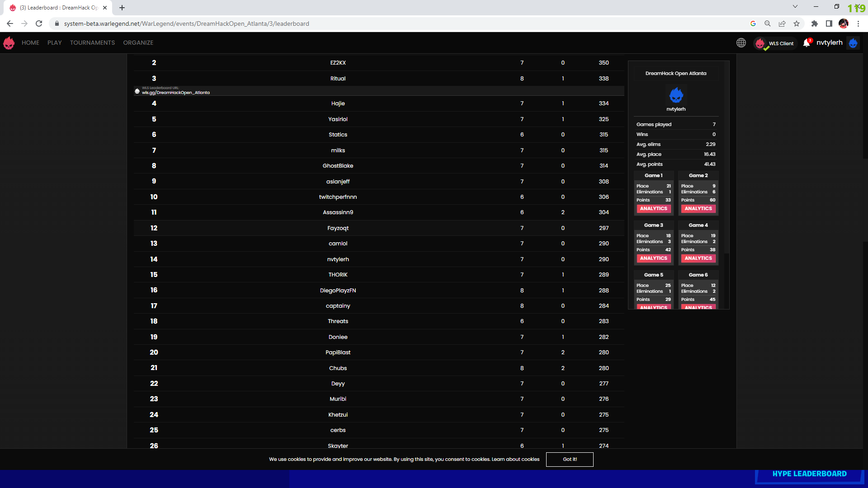Bookmark this page with star icon

click(797, 23)
